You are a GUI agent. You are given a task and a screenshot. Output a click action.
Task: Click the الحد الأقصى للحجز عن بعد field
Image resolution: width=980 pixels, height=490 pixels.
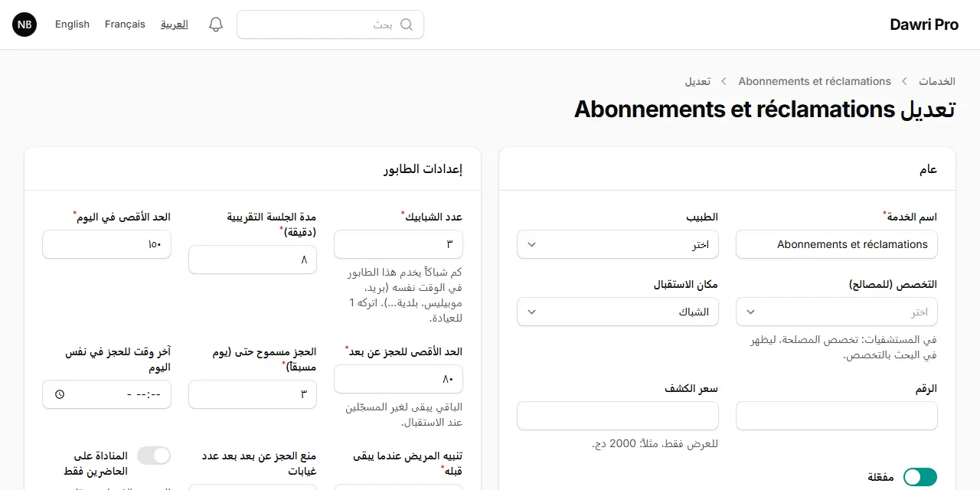(x=398, y=379)
